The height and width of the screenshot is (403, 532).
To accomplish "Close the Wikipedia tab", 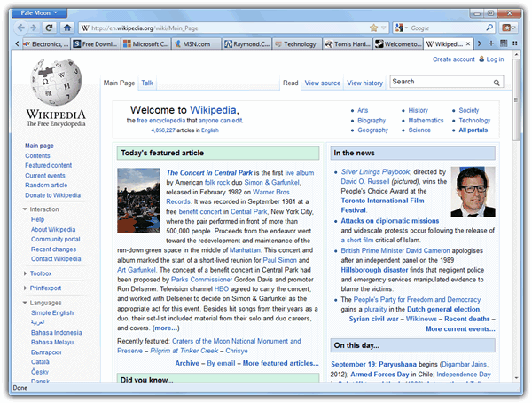I will 468,43.
